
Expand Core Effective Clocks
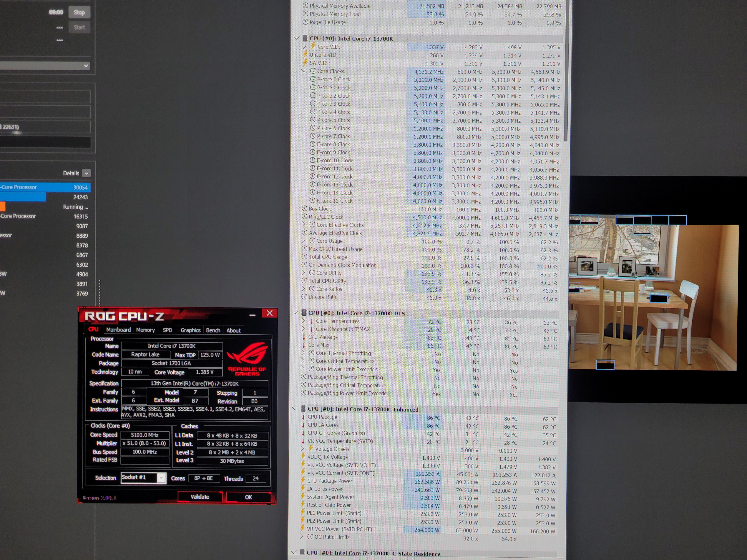[304, 224]
